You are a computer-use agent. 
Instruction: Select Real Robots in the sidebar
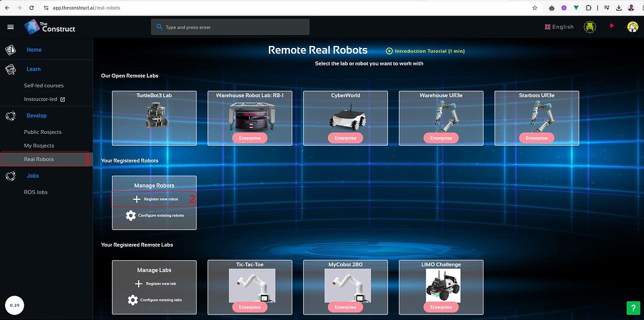coord(45,159)
